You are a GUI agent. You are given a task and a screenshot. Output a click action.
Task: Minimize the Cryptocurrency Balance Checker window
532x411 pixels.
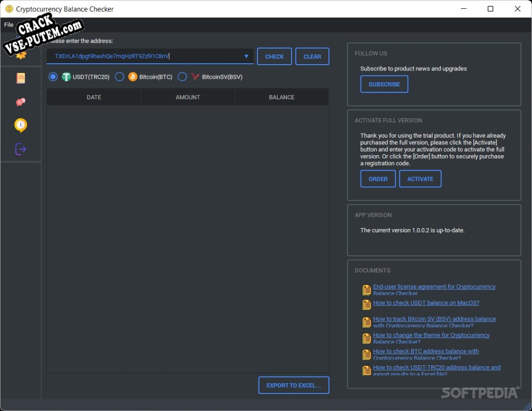464,9
